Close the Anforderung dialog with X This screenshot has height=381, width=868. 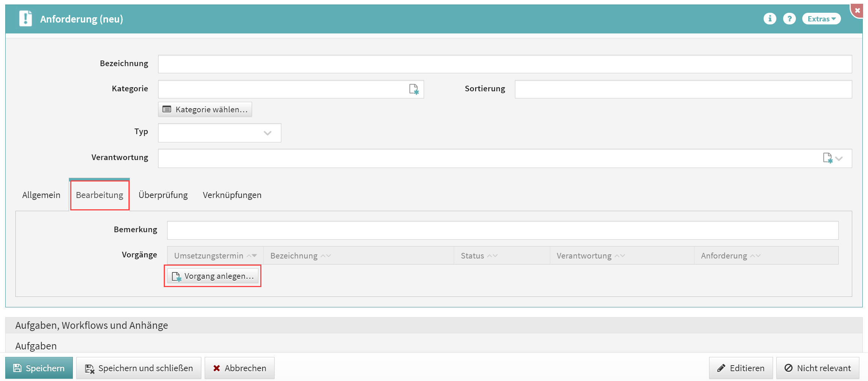(x=857, y=11)
